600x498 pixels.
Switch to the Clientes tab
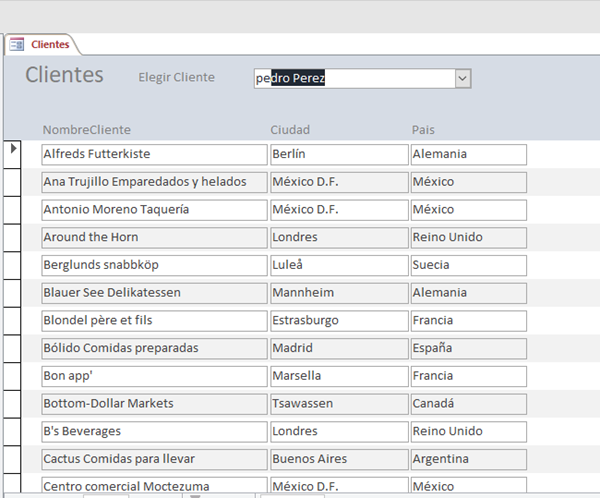click(50, 44)
